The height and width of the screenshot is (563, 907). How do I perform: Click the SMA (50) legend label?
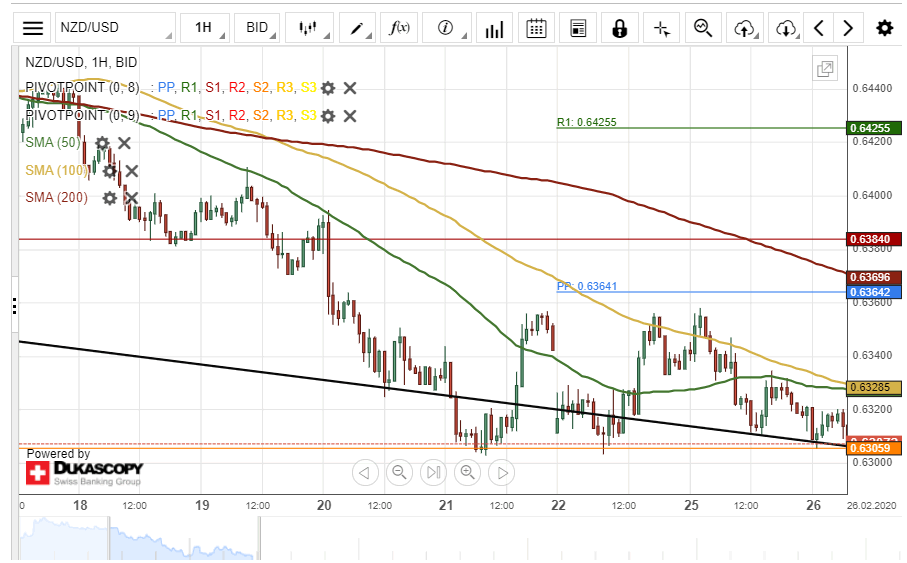click(53, 143)
